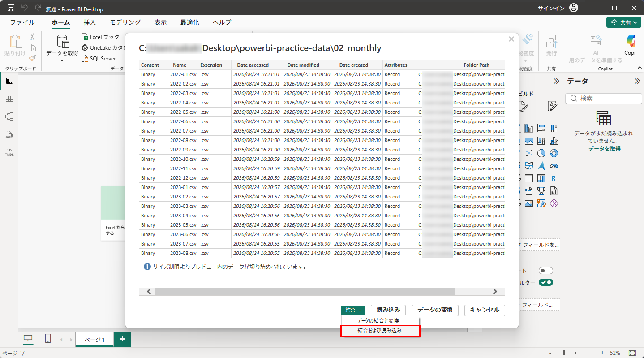Click the Cut scissors icon
Viewport: 644px width, 358px height.
32,37
